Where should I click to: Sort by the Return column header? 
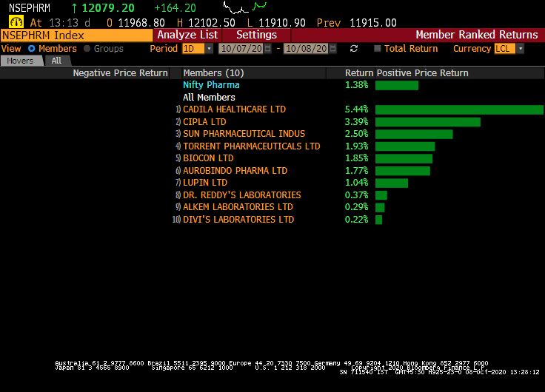pyautogui.click(x=358, y=73)
